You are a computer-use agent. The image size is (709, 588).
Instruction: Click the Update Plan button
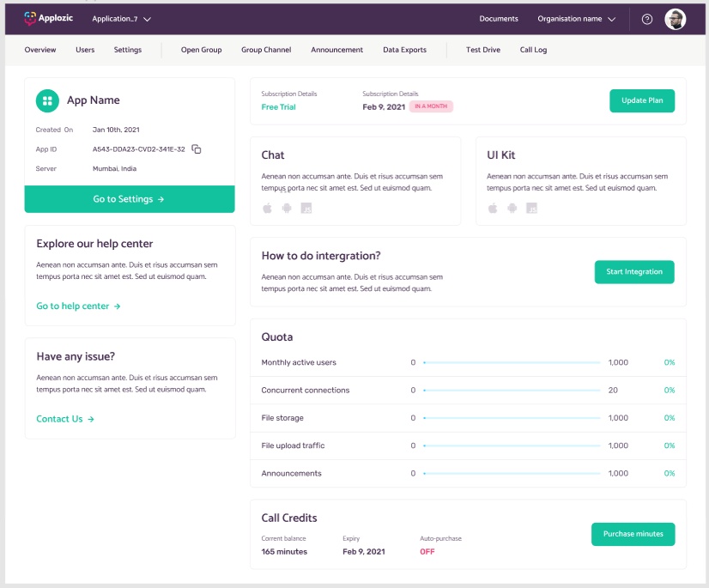click(x=642, y=100)
